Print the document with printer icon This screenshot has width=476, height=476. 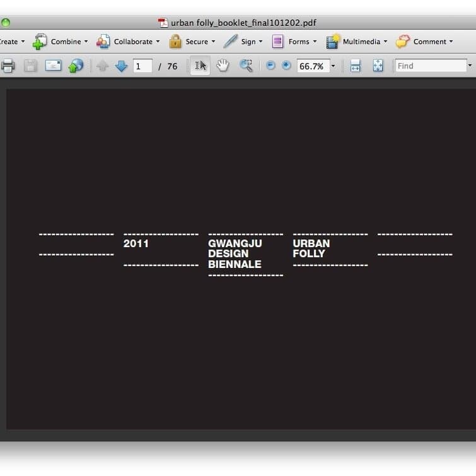tap(8, 66)
